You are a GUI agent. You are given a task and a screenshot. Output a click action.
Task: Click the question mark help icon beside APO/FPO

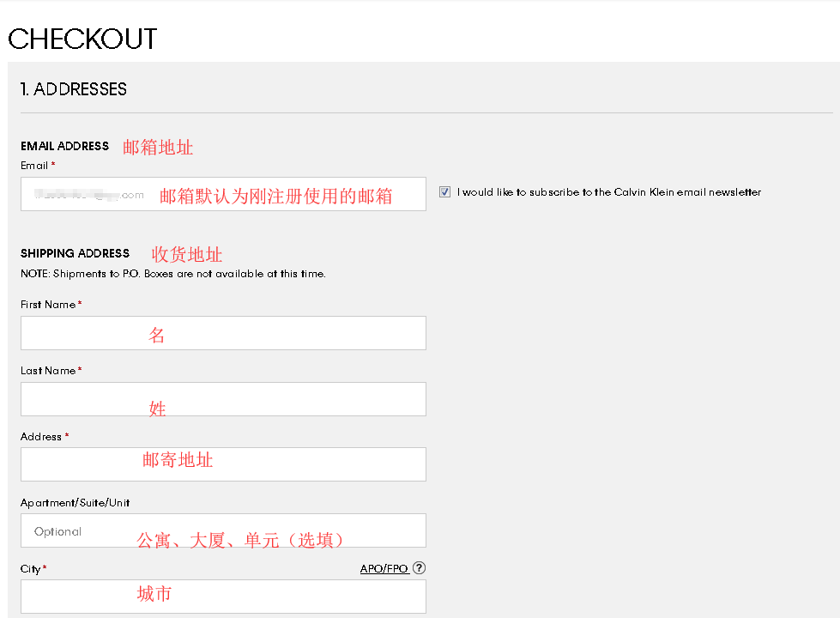[419, 568]
